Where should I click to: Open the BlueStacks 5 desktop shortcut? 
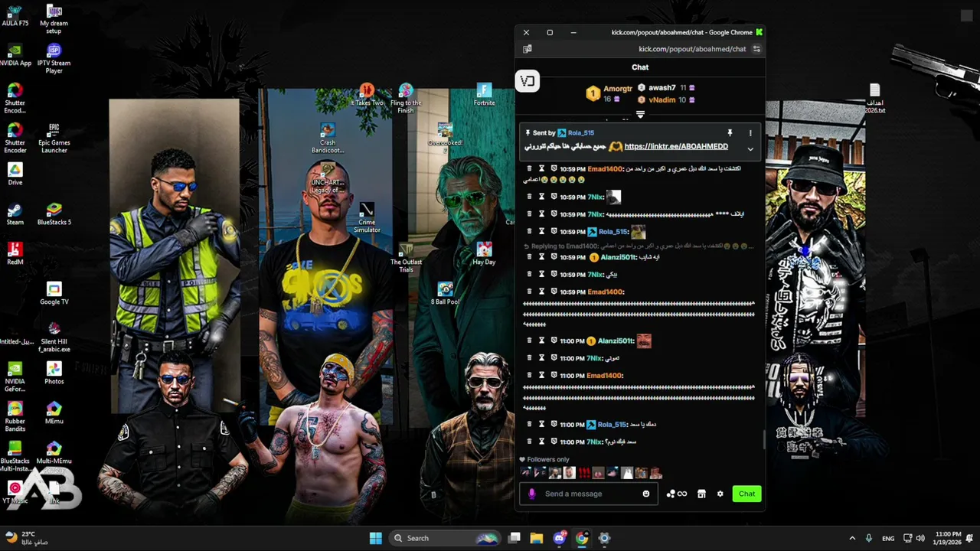point(54,212)
